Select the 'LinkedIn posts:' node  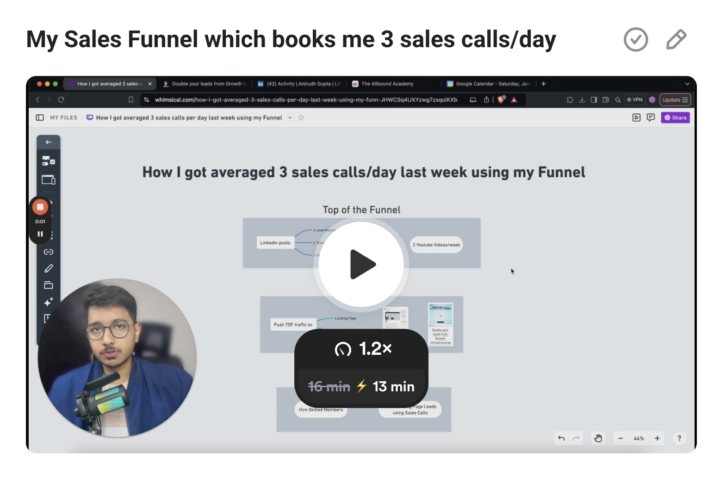click(275, 243)
